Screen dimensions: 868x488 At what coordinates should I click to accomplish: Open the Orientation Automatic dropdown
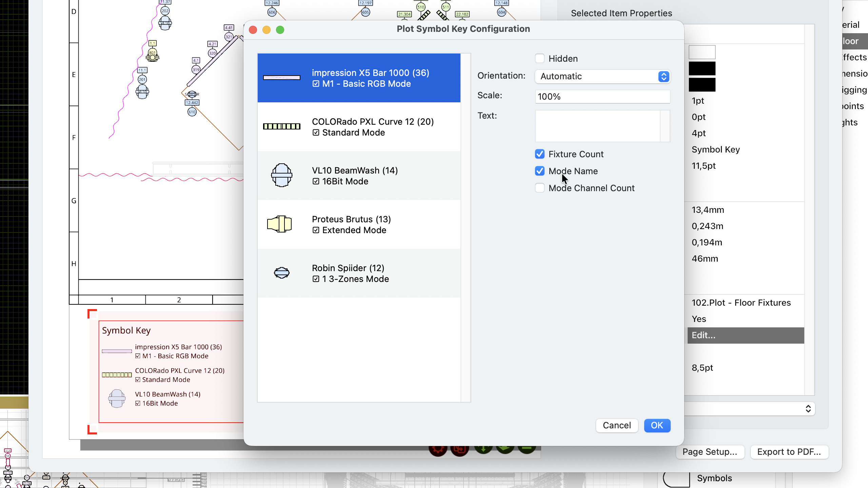(602, 77)
